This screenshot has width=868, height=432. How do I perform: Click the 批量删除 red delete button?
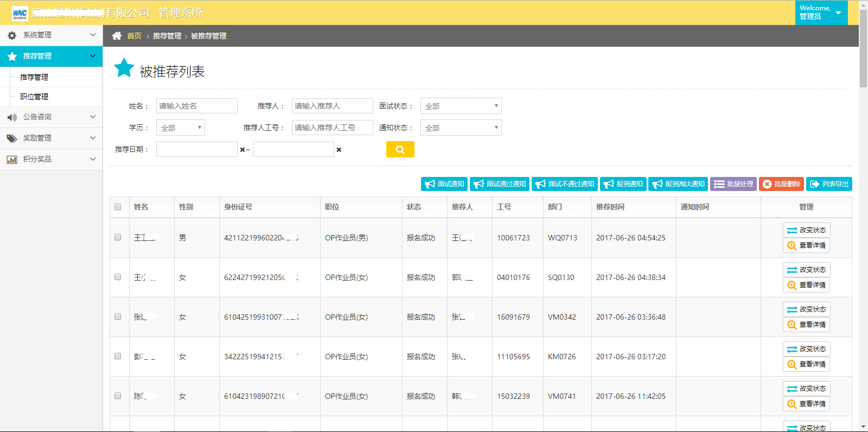(x=781, y=184)
